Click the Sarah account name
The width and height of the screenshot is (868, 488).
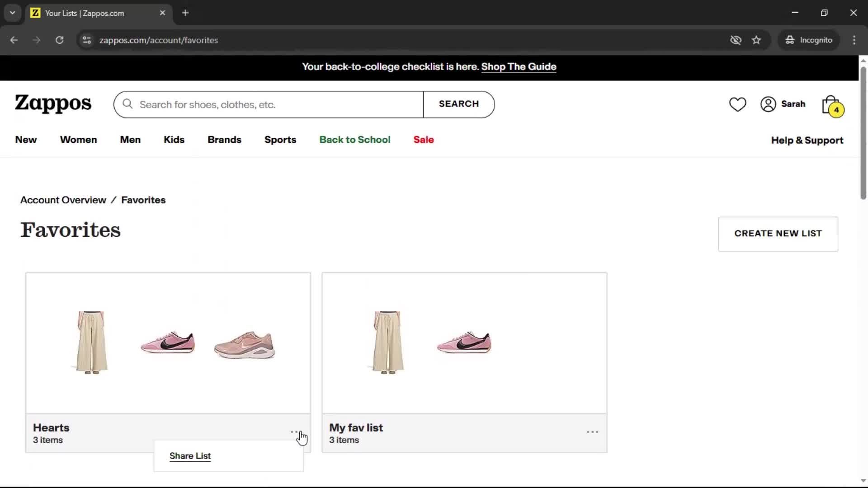pyautogui.click(x=793, y=104)
